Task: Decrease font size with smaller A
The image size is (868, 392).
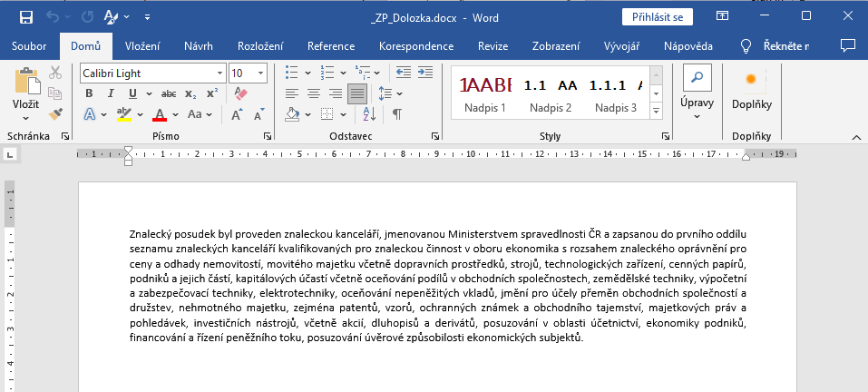Action: [258, 114]
